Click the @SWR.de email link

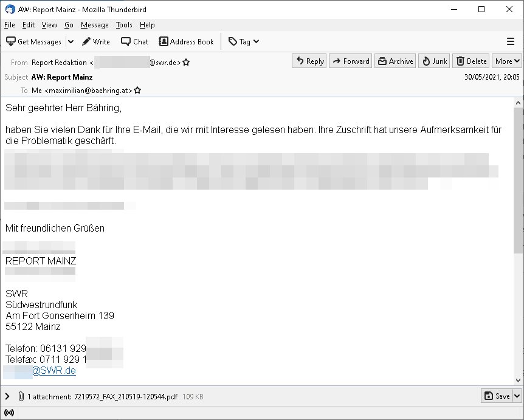(54, 371)
